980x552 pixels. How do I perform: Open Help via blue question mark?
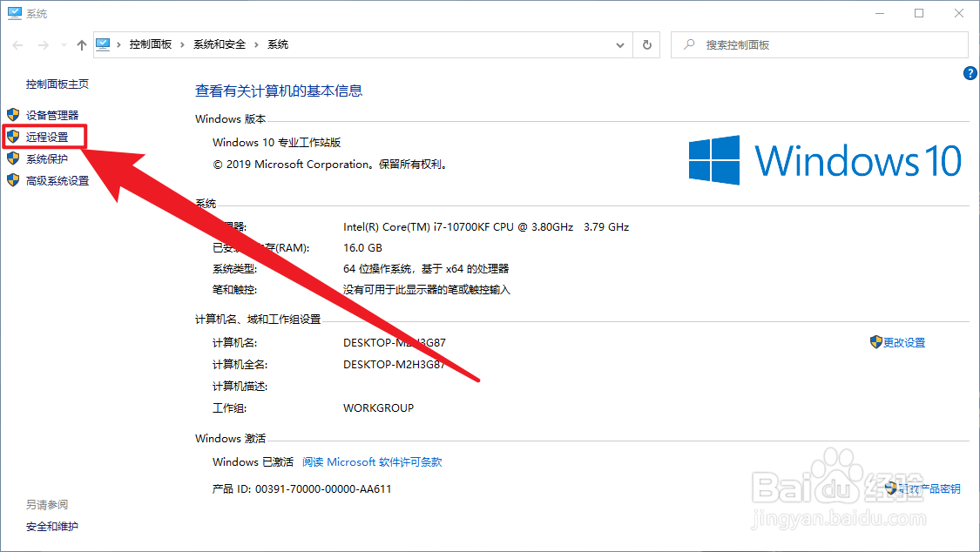click(970, 73)
